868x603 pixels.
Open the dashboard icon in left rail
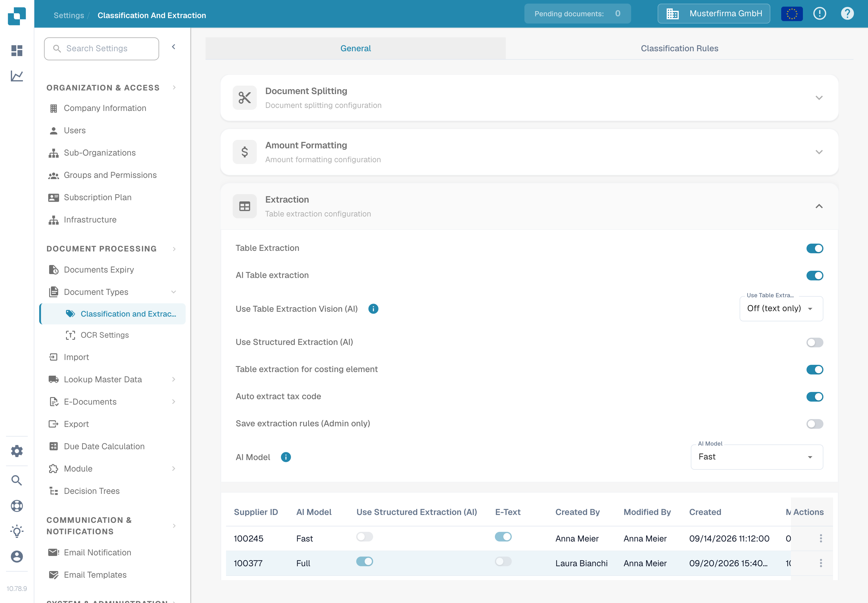point(17,51)
